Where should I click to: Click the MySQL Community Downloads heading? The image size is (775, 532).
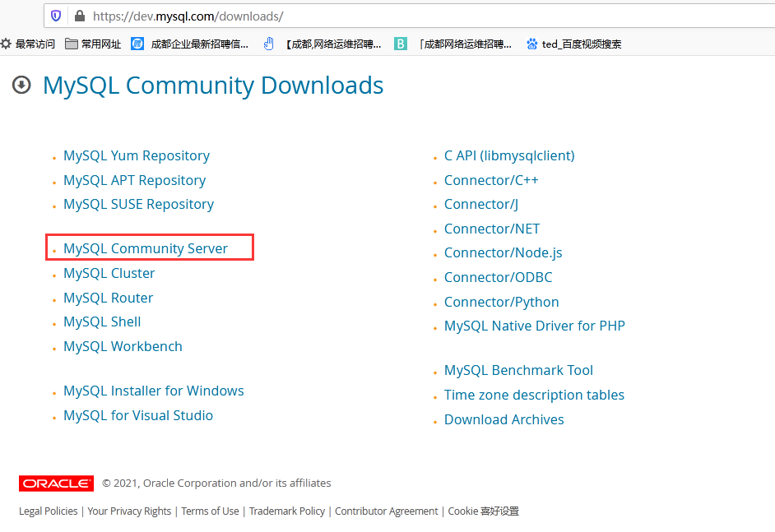tap(213, 85)
